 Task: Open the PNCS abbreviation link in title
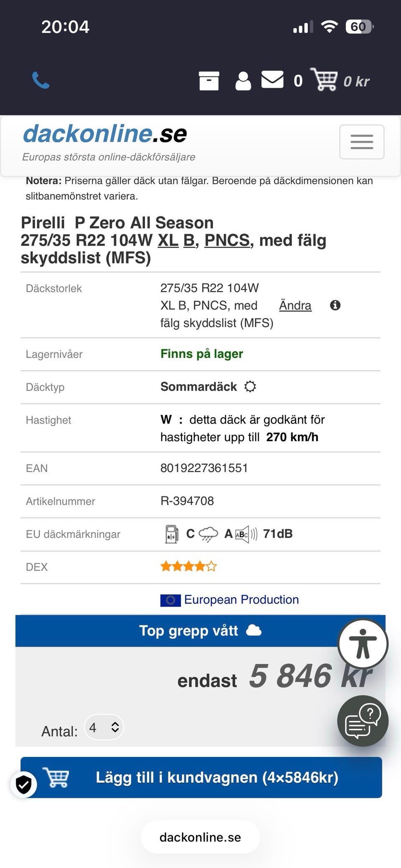(227, 240)
